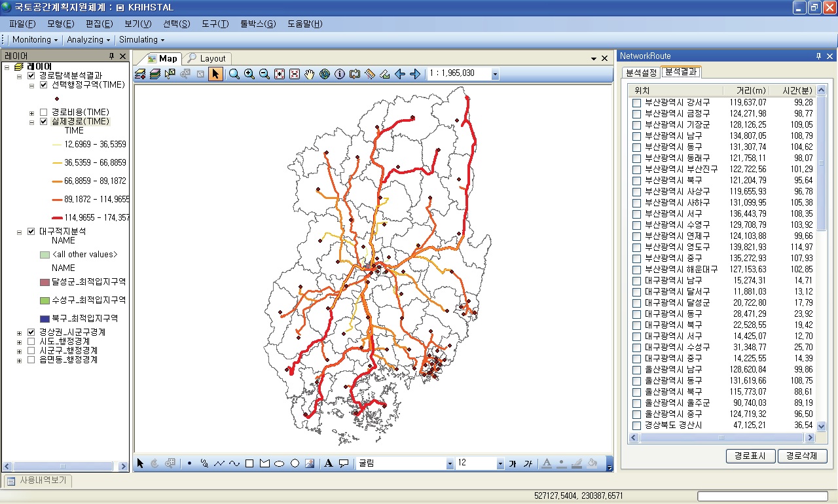Enable the 시도_행정경계 layer checkbox
The width and height of the screenshot is (838, 504).
click(31, 342)
